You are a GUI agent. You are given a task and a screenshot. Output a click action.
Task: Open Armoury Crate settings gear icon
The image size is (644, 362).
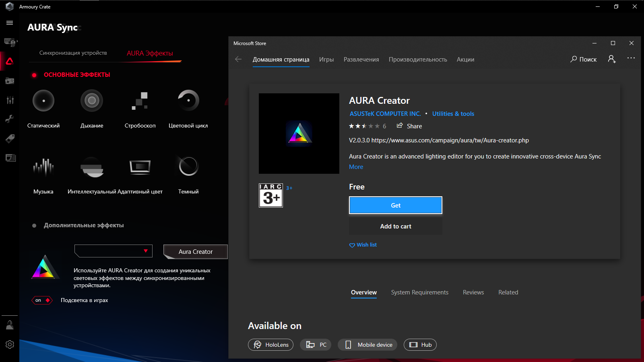[x=10, y=345]
